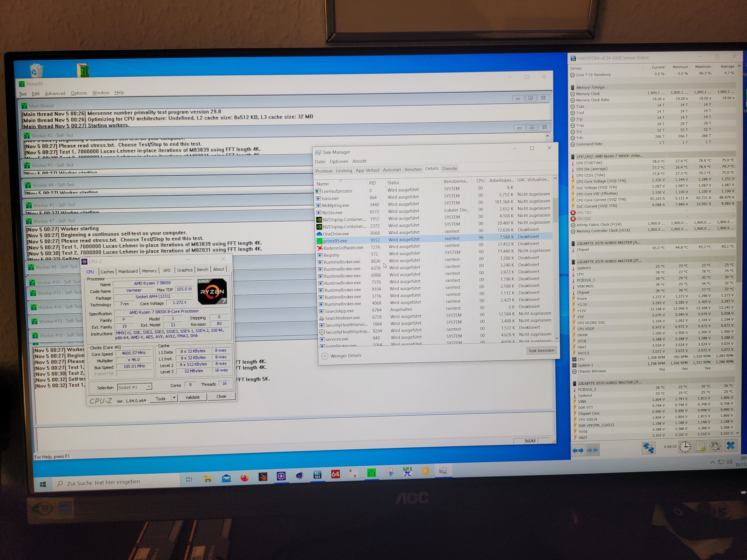The width and height of the screenshot is (747, 560).
Task: Select MsMpEng.exe process row
Action: [434, 204]
